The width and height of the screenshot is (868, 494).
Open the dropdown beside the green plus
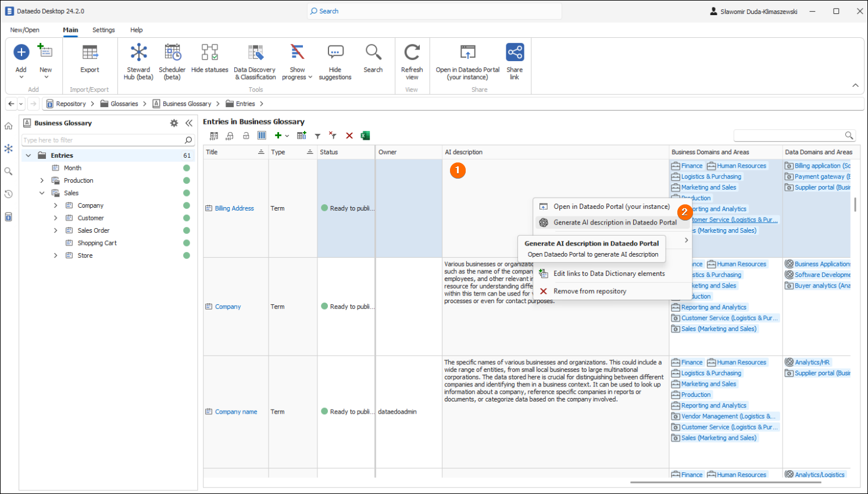(x=287, y=136)
